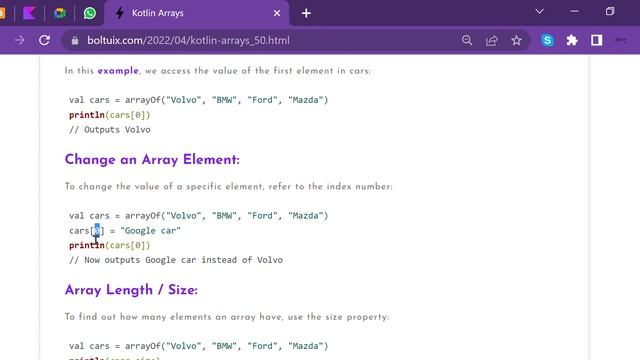The image size is (640, 360).
Task: Click the cars[0] = "Google car" code line
Action: click(x=125, y=231)
